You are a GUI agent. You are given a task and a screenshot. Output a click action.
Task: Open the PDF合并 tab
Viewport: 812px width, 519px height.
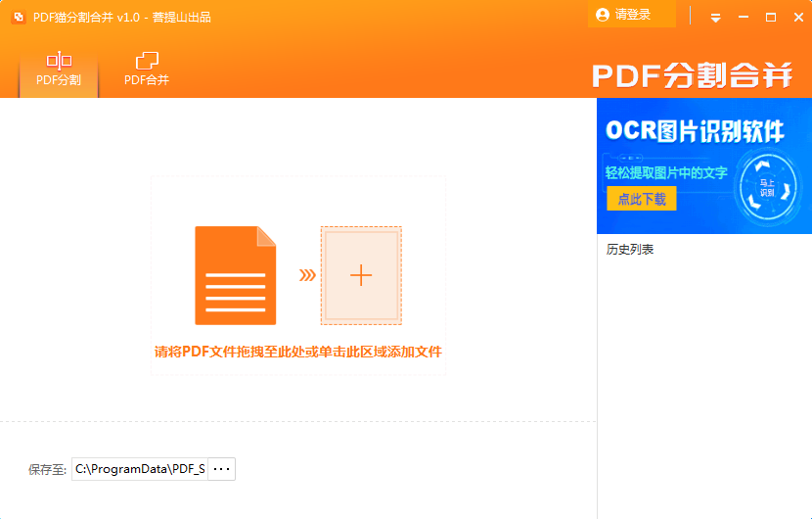(147, 69)
